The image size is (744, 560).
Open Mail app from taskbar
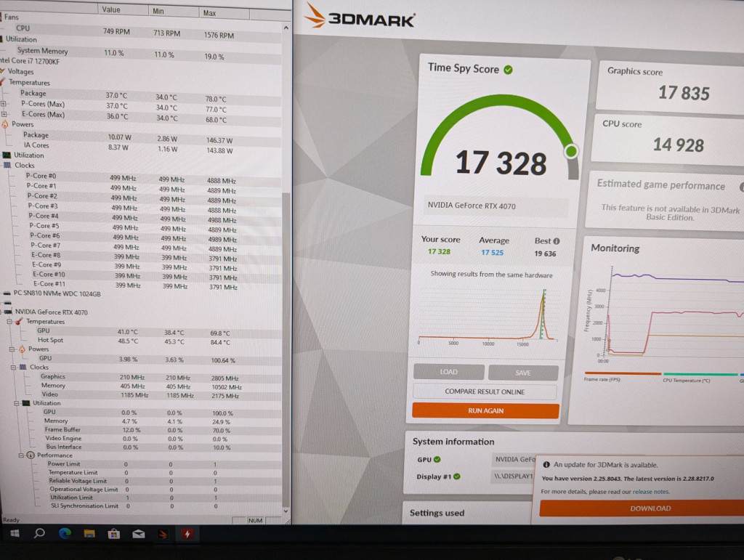[139, 534]
